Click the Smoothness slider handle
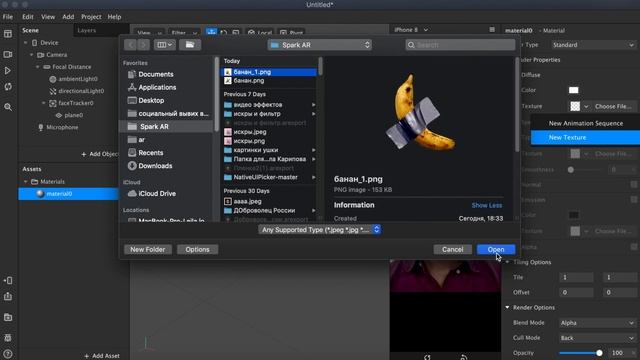Image resolution: width=640 pixels, height=360 pixels. click(x=571, y=170)
